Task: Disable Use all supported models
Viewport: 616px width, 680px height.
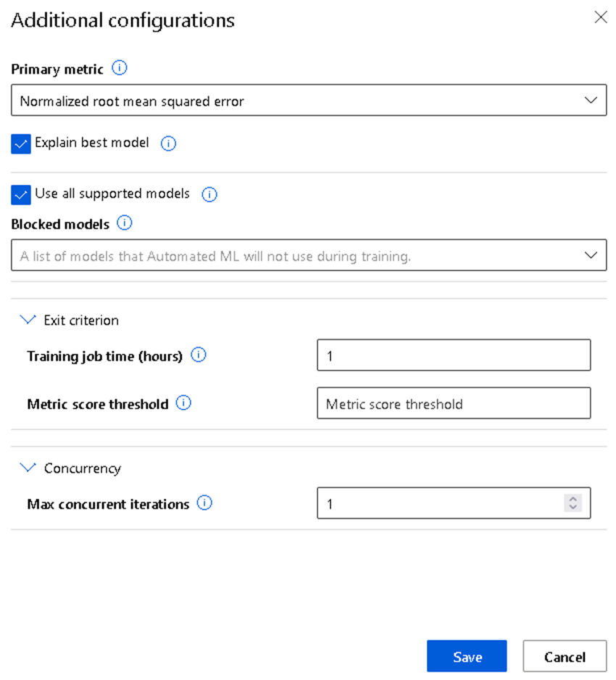Action: (21, 194)
